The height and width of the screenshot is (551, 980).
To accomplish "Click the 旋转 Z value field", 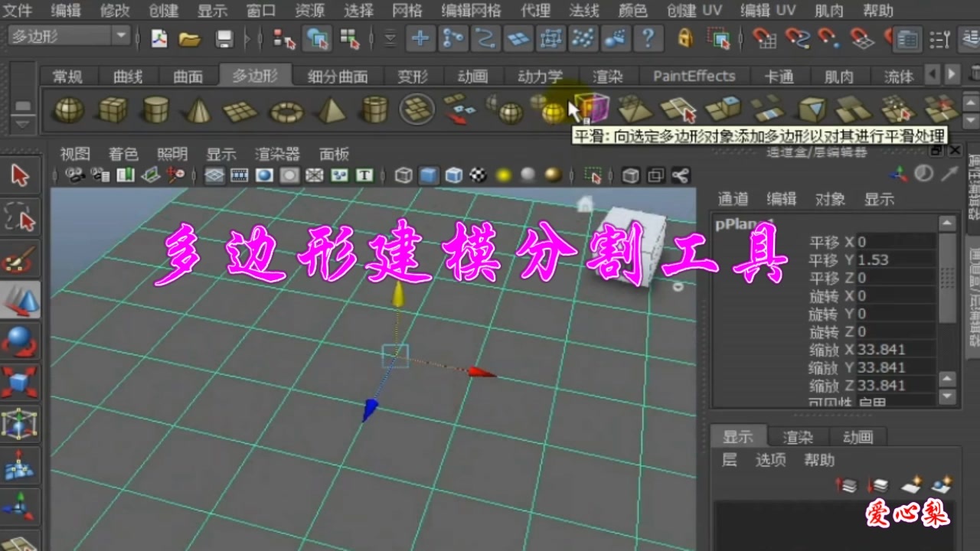I will [895, 332].
